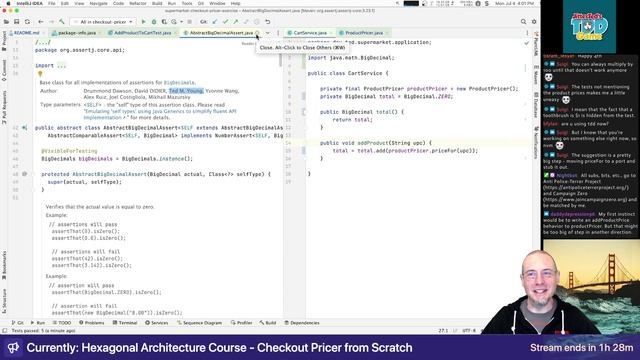
Task: Click gutter implementations icon beside AbstractBigDecimalAssert class
Action: (x=24, y=128)
